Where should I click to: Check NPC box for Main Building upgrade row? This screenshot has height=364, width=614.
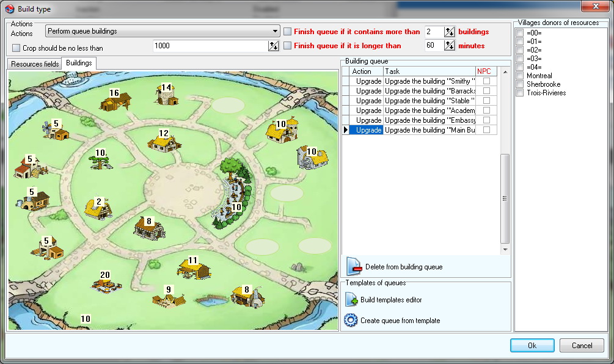(486, 130)
